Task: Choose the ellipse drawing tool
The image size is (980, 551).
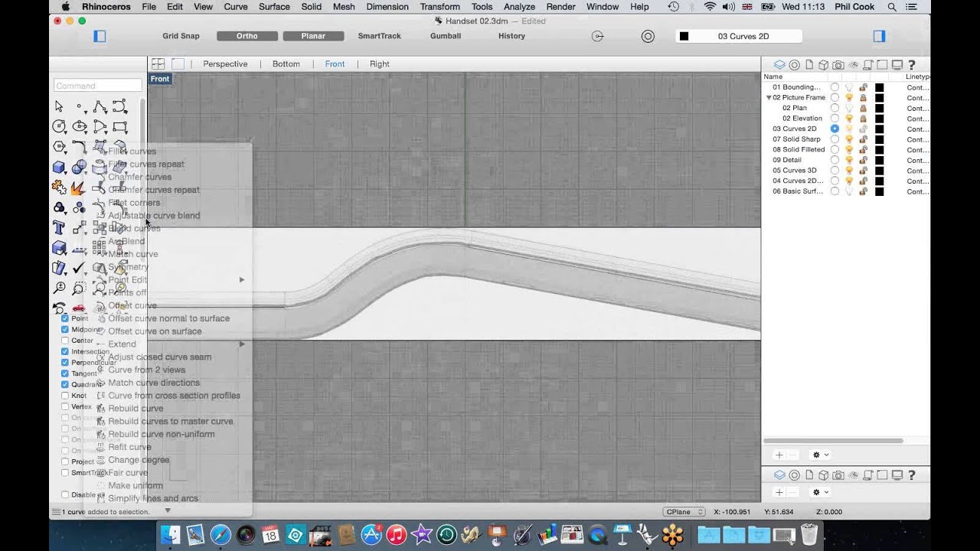Action: [80, 126]
